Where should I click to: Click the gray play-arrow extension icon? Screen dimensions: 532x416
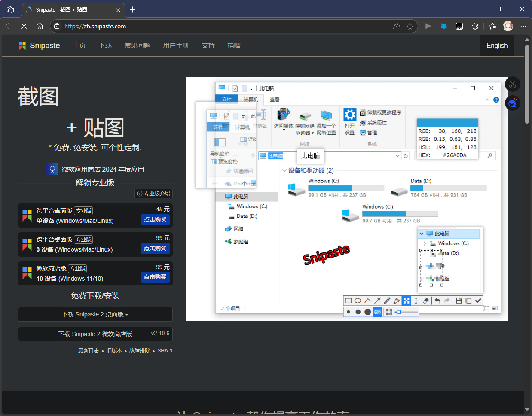tap(428, 26)
